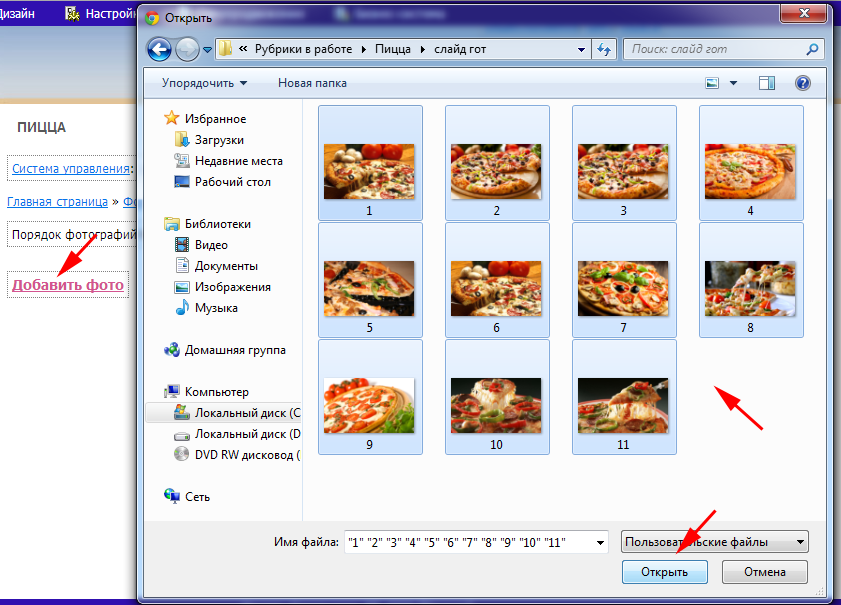Open Рабочий стол in the sidebar
The width and height of the screenshot is (841, 605).
(x=232, y=182)
